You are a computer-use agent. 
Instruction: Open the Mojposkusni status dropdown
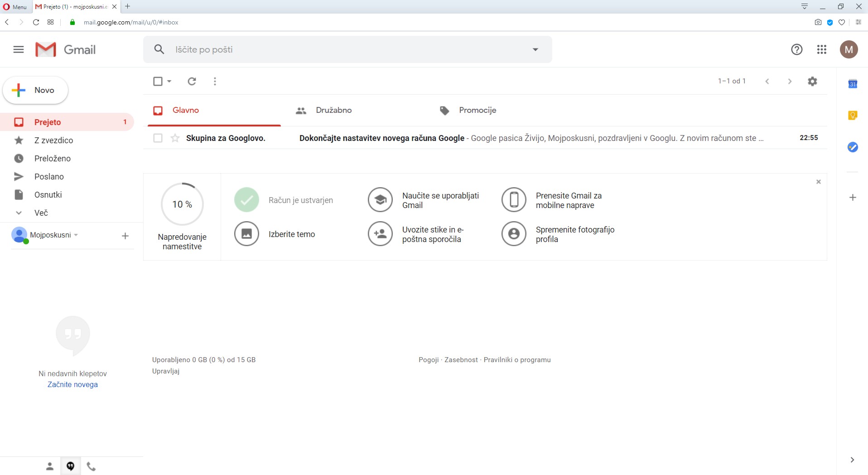click(76, 235)
